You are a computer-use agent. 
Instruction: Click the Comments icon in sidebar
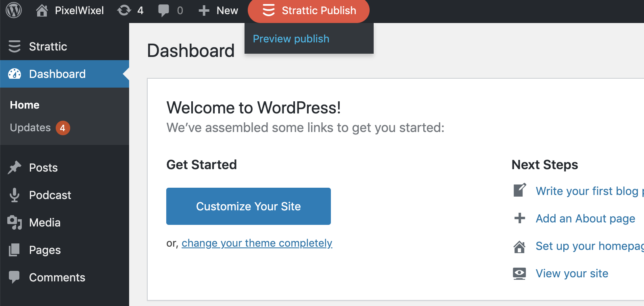[x=15, y=277]
